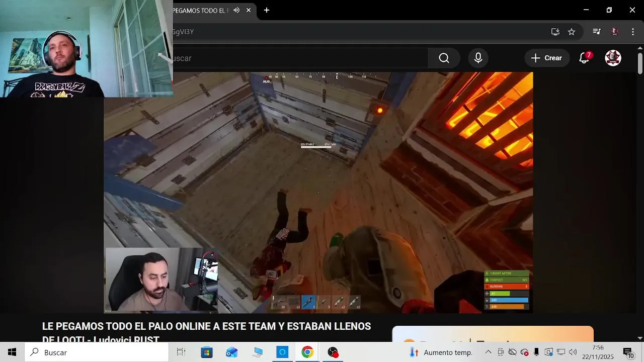
Task: Open YouTube notifications bell
Action: pyautogui.click(x=584, y=58)
